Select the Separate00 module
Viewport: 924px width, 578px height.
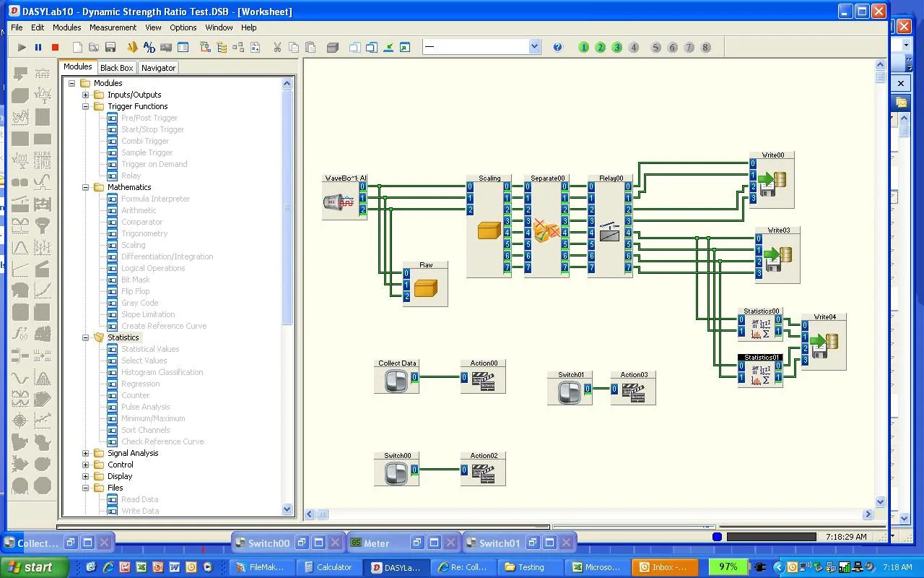pos(546,226)
